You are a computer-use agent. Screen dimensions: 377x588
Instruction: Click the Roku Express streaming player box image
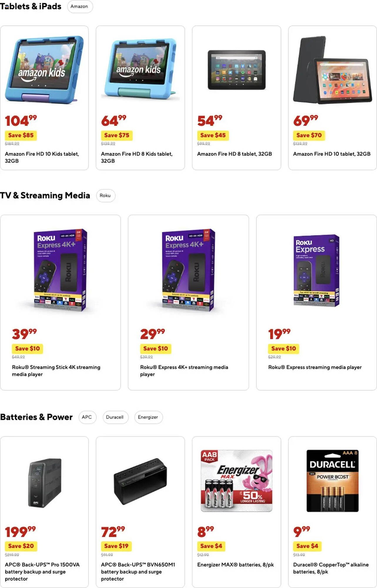316,270
